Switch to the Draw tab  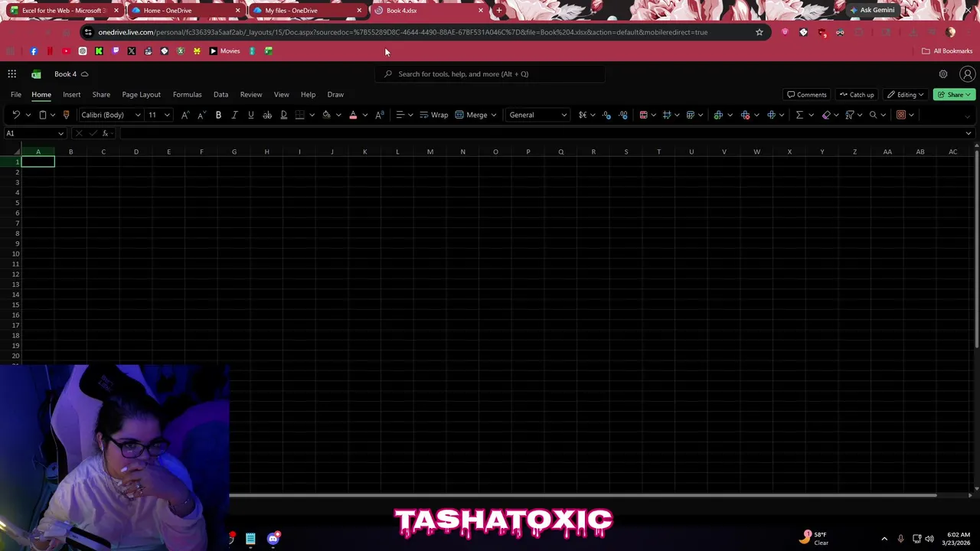(x=335, y=95)
